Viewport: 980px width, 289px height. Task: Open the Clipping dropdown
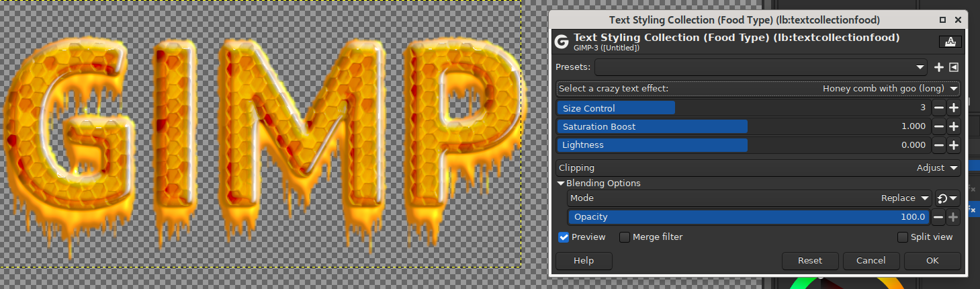click(758, 168)
